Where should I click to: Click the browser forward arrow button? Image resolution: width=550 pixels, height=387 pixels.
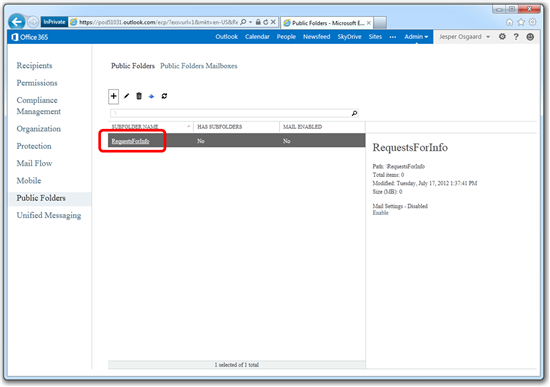point(33,22)
